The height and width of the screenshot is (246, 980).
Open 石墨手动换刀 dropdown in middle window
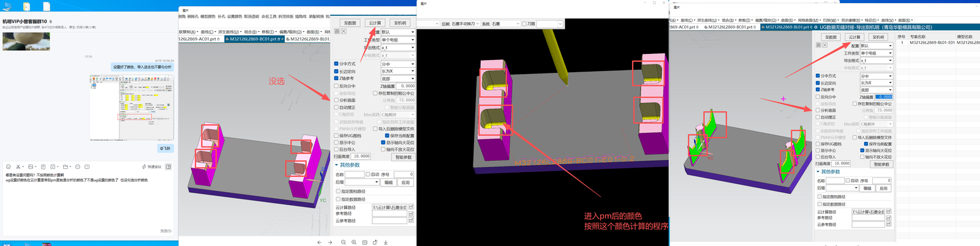(x=465, y=24)
